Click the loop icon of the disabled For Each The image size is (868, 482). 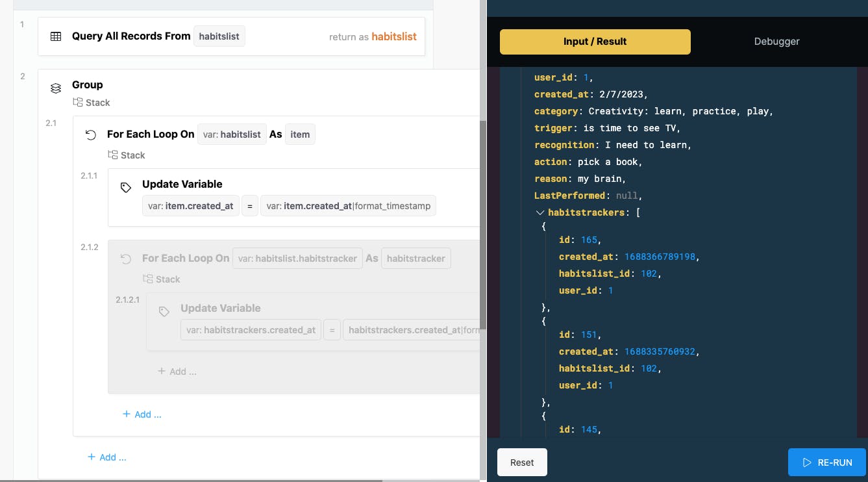tap(126, 259)
